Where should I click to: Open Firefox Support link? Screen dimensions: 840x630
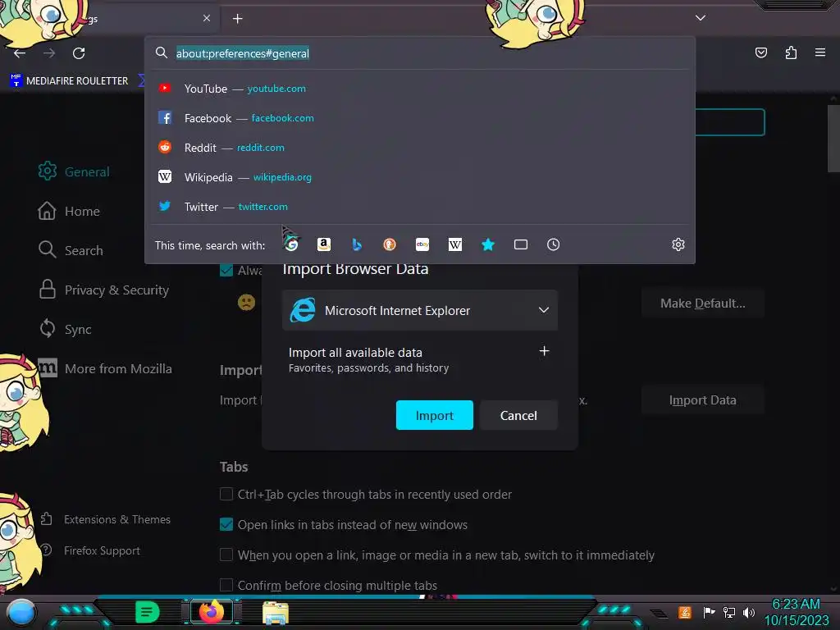[x=90, y=550]
